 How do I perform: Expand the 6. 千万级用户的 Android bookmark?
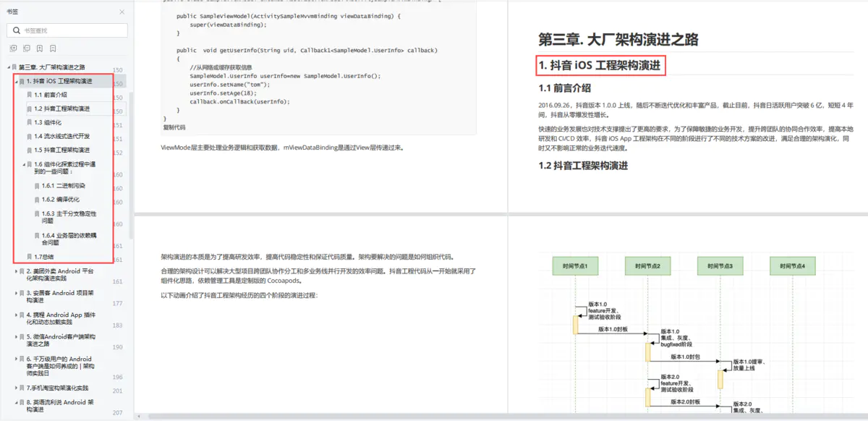(16, 358)
